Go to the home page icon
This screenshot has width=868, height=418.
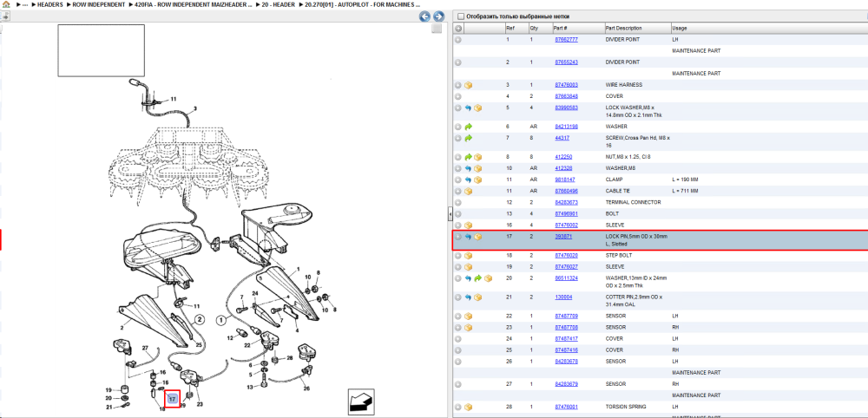[x=6, y=3]
